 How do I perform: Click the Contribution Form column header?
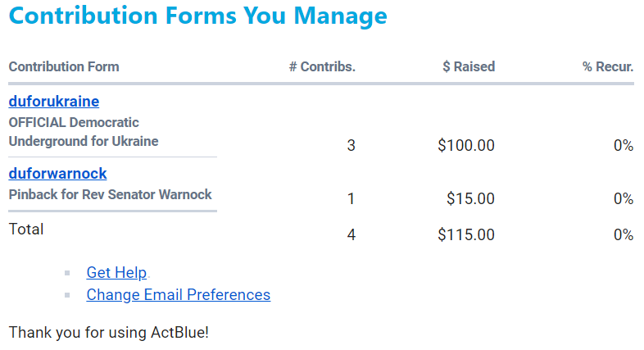[x=64, y=66]
